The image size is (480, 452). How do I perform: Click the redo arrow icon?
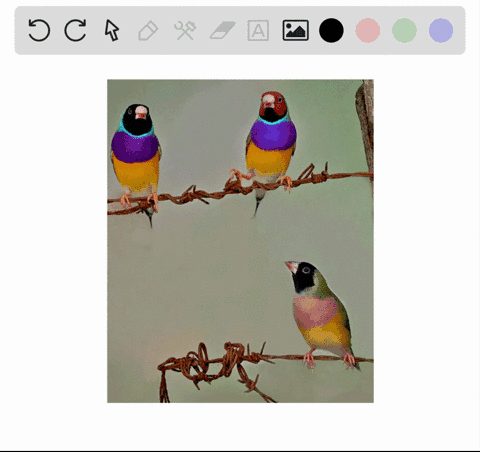pos(75,30)
